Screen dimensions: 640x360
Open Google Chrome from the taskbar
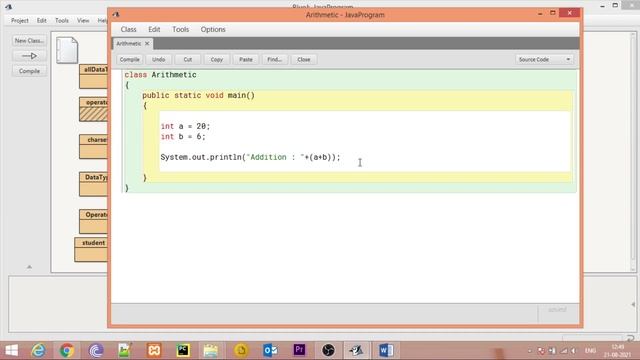coord(67,350)
